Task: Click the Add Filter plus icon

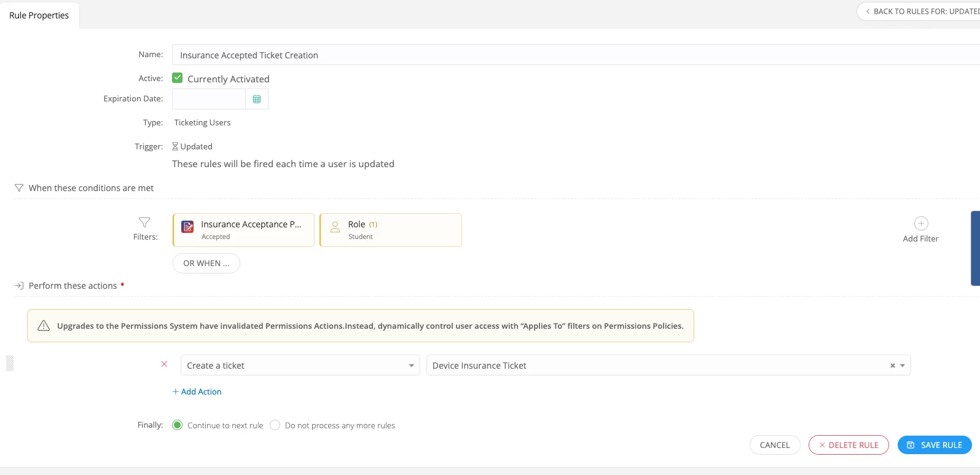Action: pos(920,224)
